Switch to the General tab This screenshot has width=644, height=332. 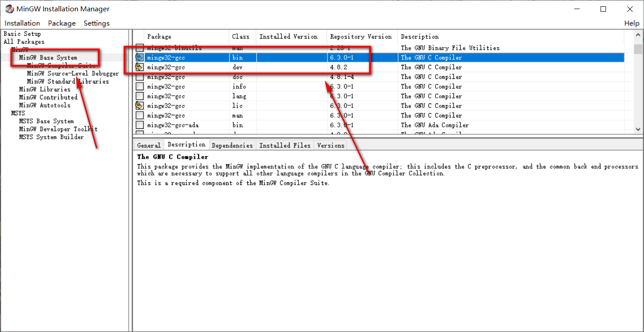(x=149, y=145)
